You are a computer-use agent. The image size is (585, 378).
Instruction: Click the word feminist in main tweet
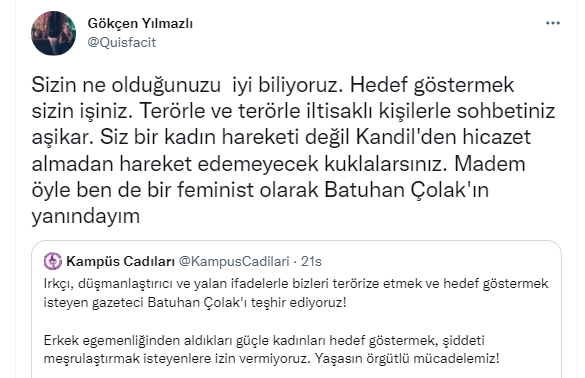215,190
